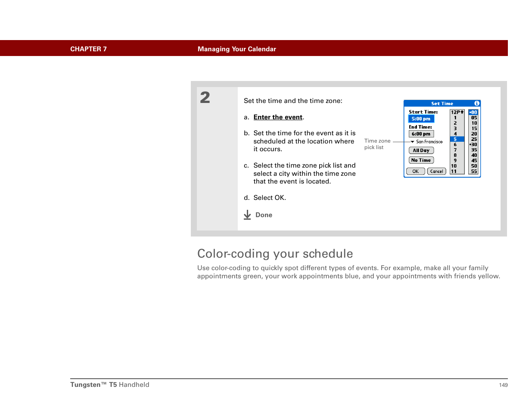Choose minute 35 in minute column
Viewport: 532px width, 411px height.
474,150
